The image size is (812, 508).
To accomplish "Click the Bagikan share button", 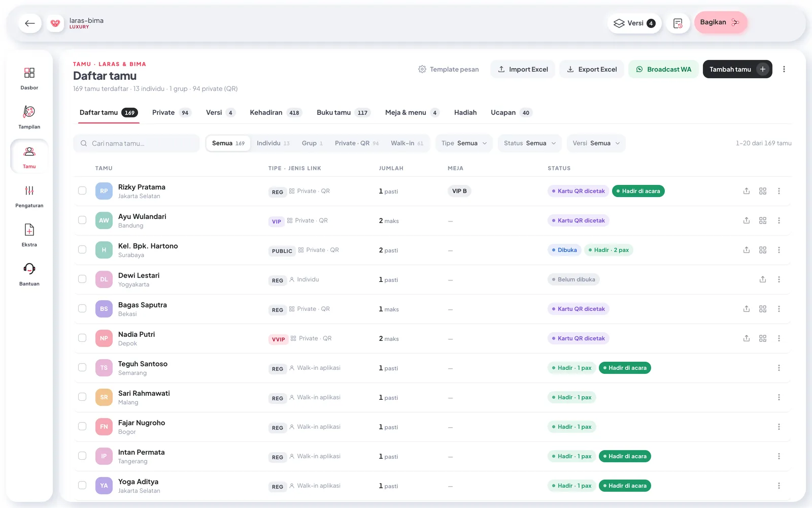I will (720, 22).
